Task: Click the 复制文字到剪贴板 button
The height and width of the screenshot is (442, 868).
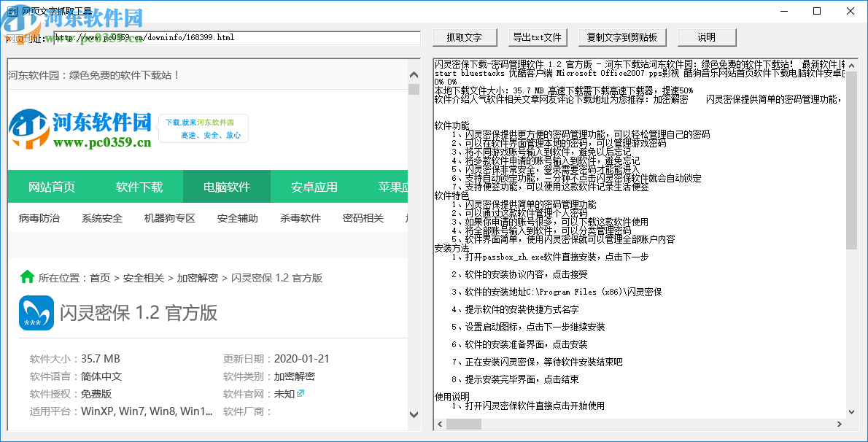Action: [623, 36]
